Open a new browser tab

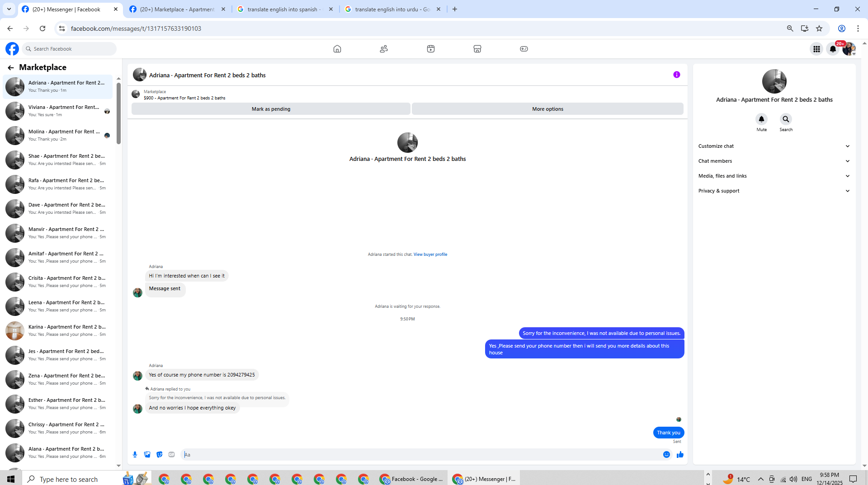tap(455, 9)
